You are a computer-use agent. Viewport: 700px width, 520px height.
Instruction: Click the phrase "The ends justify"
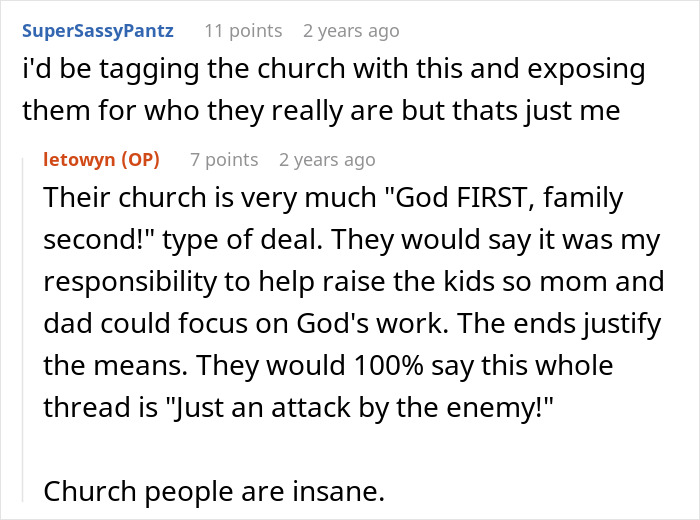(x=558, y=324)
